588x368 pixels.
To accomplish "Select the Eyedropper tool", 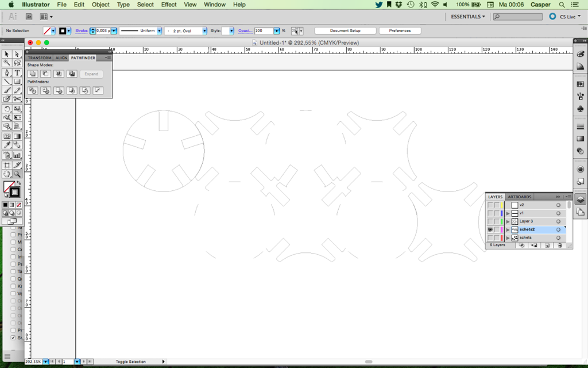I will point(6,145).
